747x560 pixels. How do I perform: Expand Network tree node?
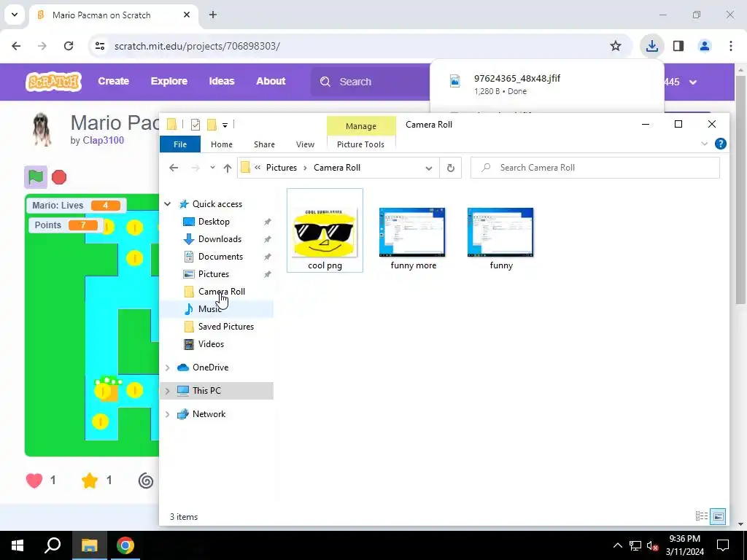(168, 414)
